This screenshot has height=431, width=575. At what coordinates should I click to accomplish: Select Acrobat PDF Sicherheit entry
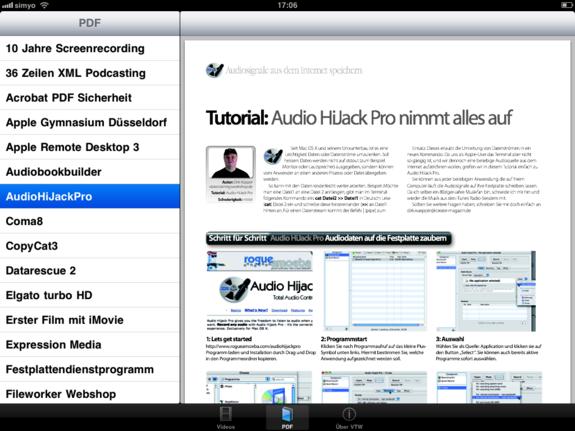(90, 98)
